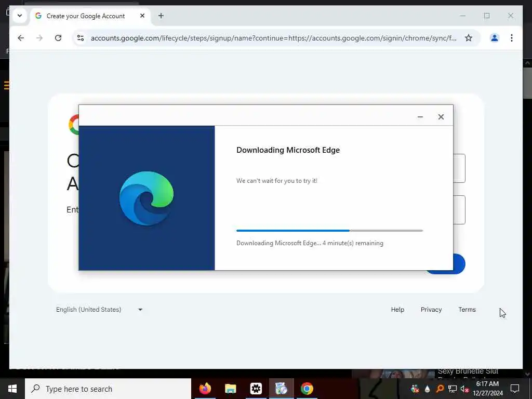The image size is (532, 399).
Task: Minimize the Chrome window
Action: pyautogui.click(x=463, y=16)
